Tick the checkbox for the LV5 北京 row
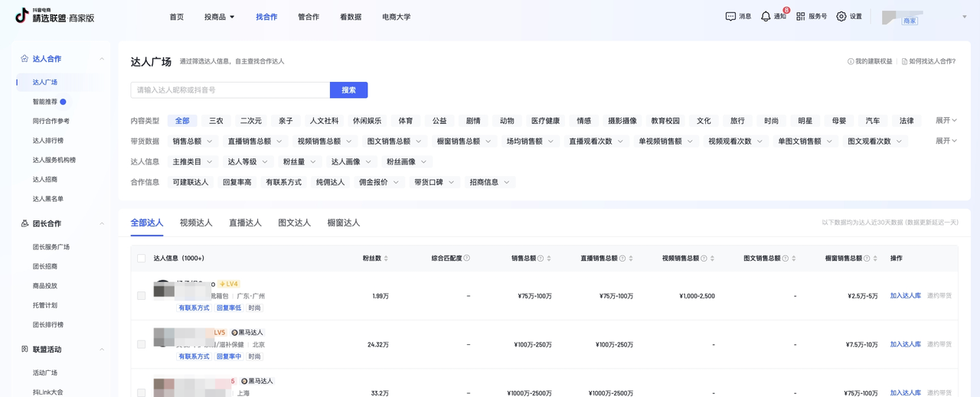 [141, 344]
